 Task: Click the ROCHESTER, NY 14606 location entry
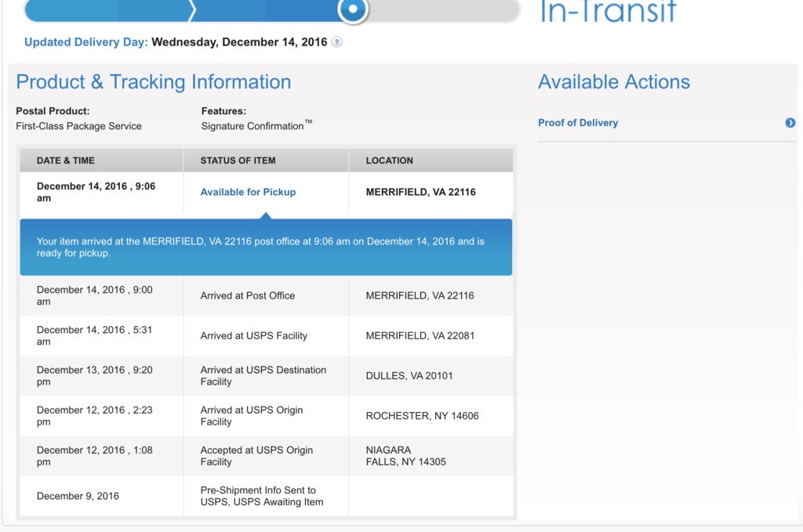click(x=422, y=416)
